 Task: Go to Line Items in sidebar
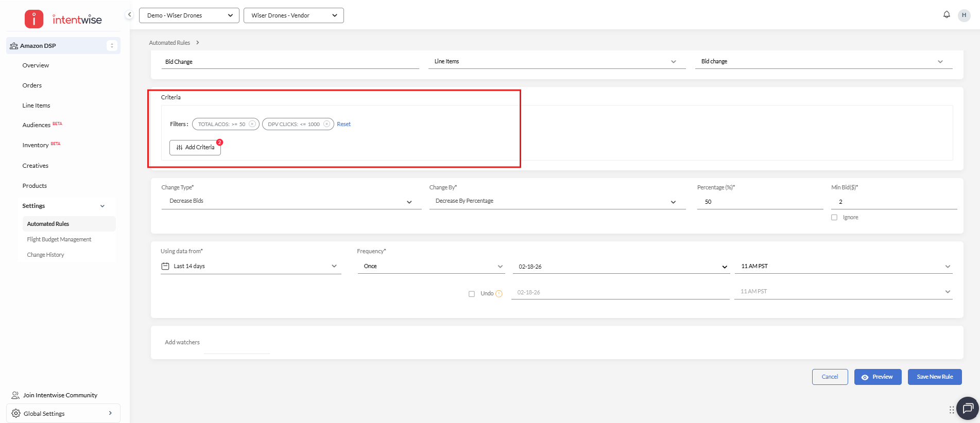(36, 105)
